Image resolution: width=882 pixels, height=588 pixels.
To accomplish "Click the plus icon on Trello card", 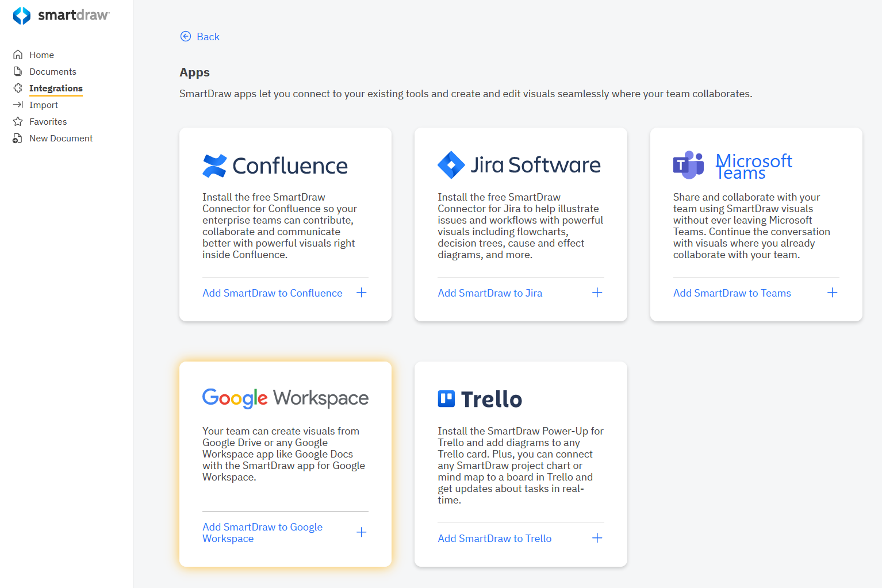I will point(597,539).
